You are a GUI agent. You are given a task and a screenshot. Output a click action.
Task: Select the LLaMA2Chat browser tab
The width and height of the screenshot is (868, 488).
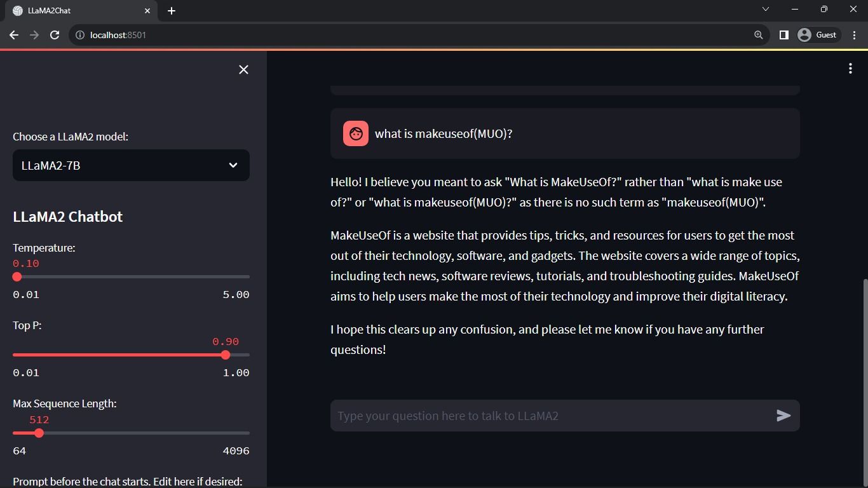coord(76,10)
